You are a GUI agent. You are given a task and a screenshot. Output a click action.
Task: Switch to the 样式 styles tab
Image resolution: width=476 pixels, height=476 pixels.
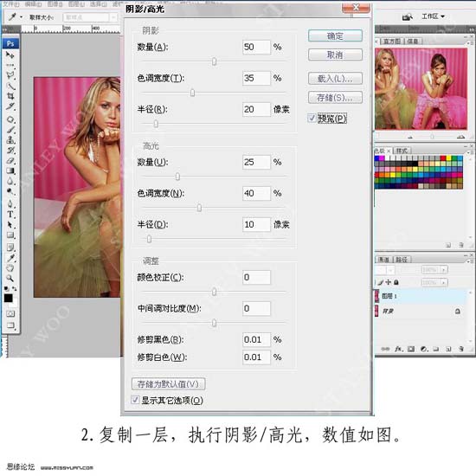point(402,151)
